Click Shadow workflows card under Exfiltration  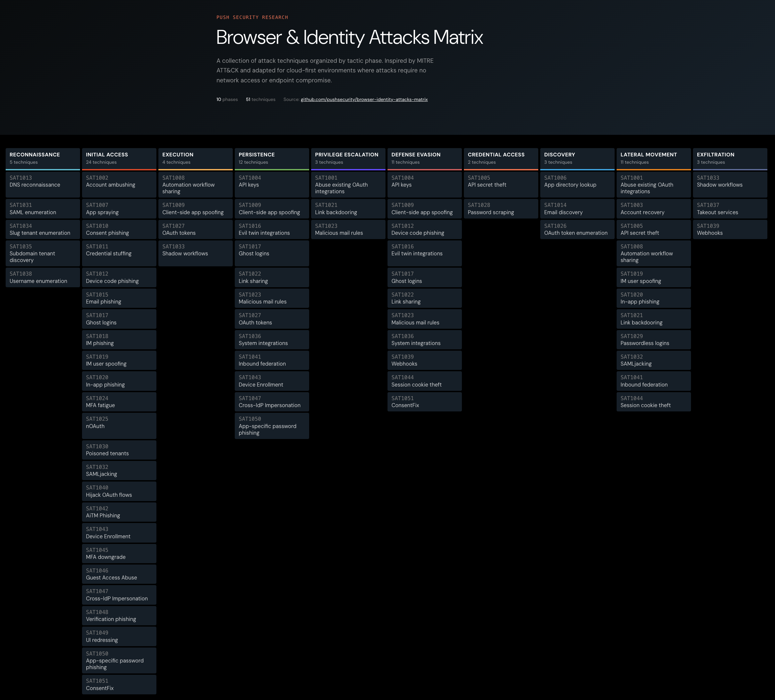[730, 185]
